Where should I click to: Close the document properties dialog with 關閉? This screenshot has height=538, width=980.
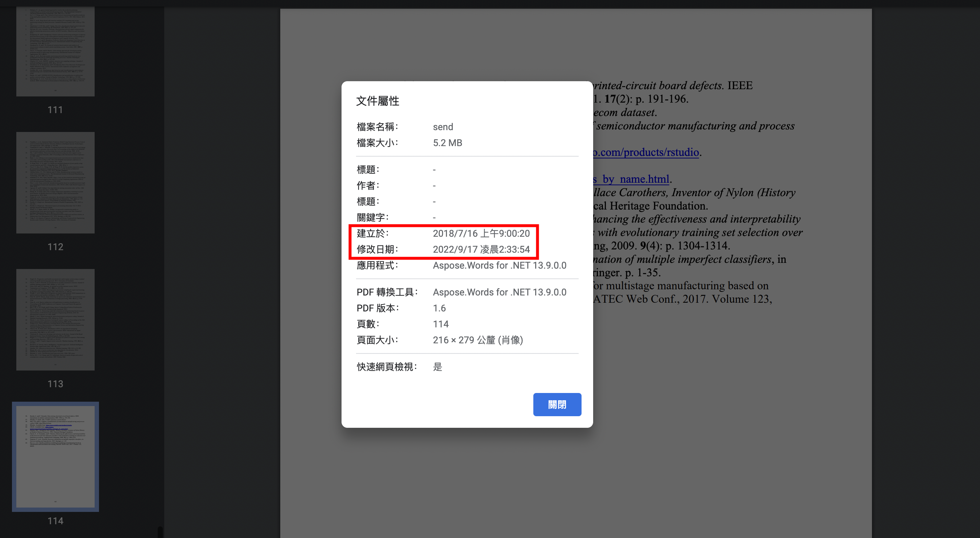coord(557,405)
